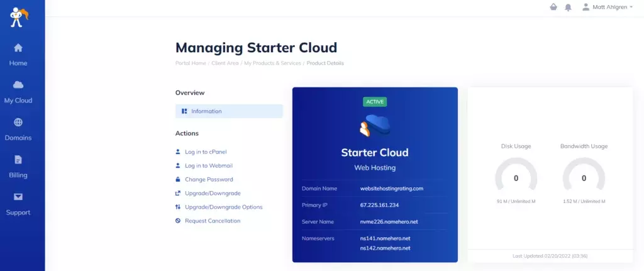Click the Bandwidth Usage gauge
644x271 pixels.
click(x=584, y=174)
